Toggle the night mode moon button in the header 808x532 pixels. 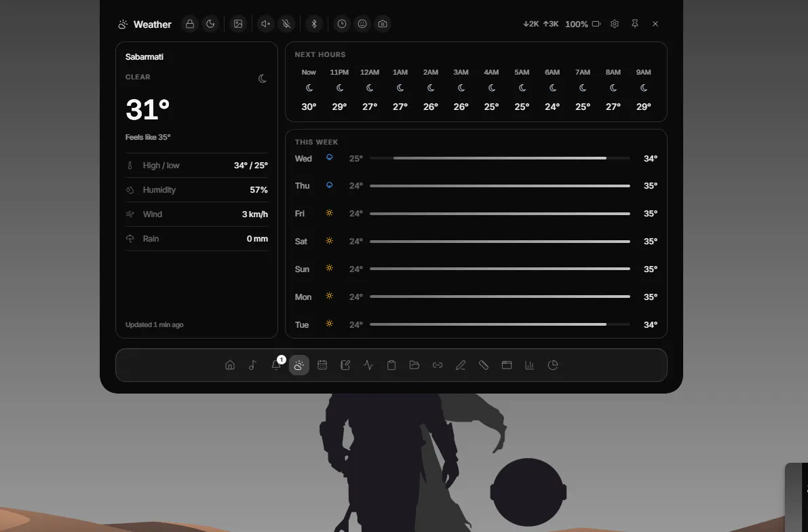coord(210,24)
